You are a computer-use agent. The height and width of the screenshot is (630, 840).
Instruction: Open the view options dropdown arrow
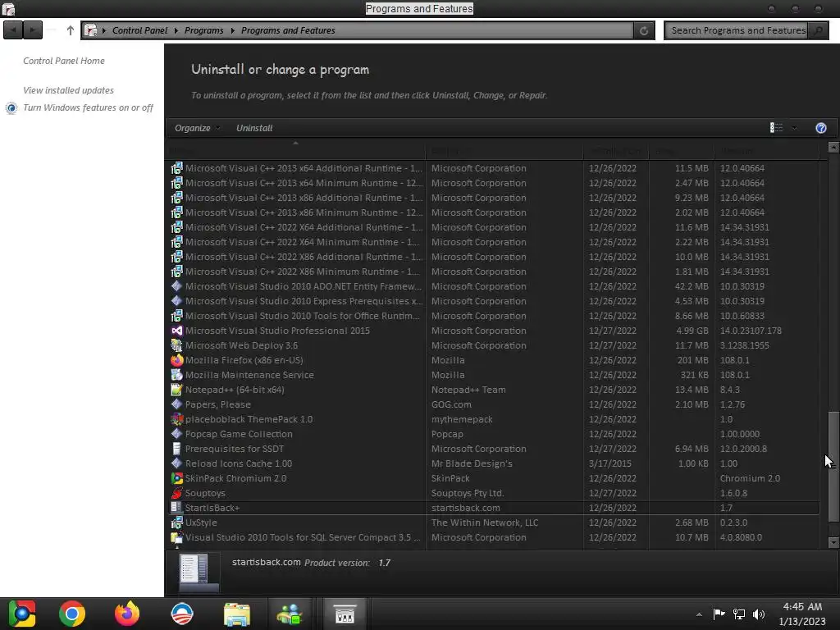[x=794, y=128]
